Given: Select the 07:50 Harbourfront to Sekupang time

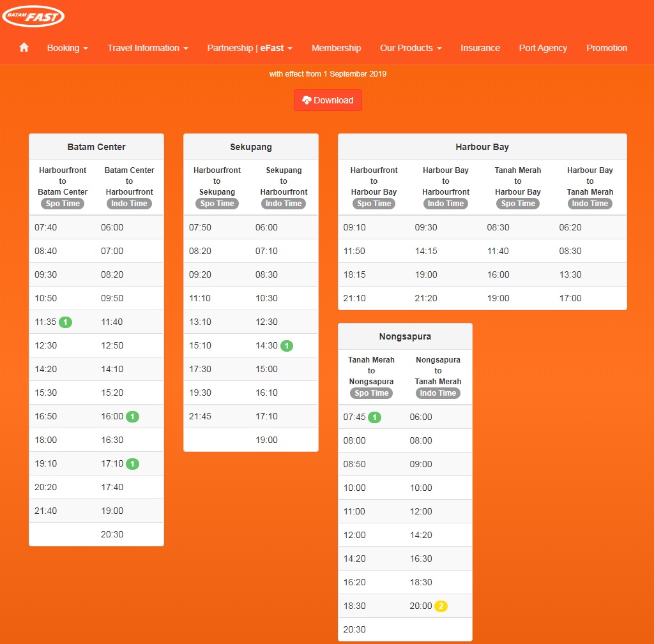Looking at the screenshot, I should (200, 228).
